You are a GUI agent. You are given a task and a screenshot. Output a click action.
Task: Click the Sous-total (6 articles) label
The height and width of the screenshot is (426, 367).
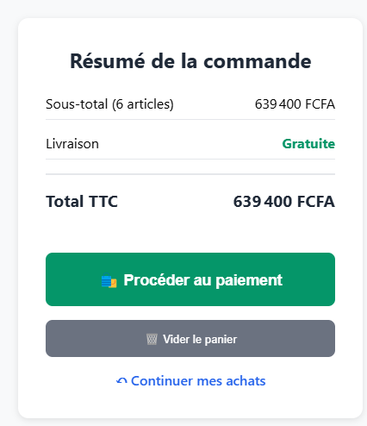click(110, 104)
